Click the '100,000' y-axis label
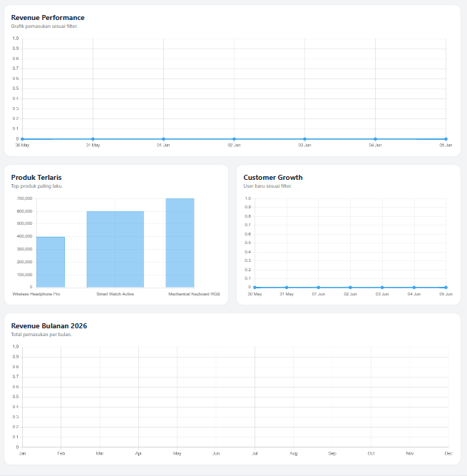The width and height of the screenshot is (467, 476). point(24,275)
